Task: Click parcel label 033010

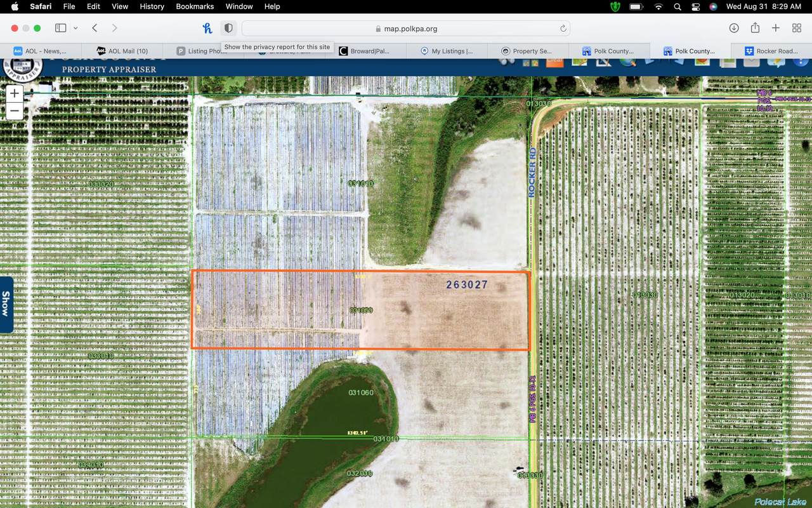Action: [101, 356]
